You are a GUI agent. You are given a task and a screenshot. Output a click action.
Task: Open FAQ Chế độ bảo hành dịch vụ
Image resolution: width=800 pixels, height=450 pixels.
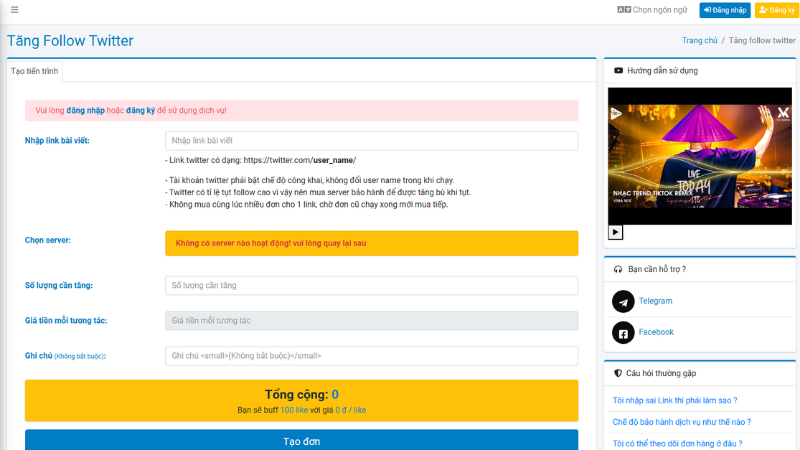coord(682,422)
